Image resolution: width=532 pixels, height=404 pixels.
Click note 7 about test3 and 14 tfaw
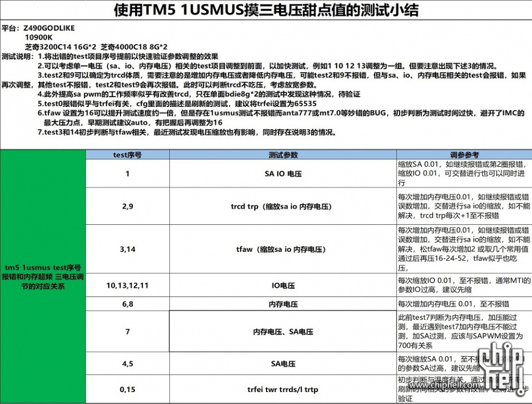[x=187, y=132]
